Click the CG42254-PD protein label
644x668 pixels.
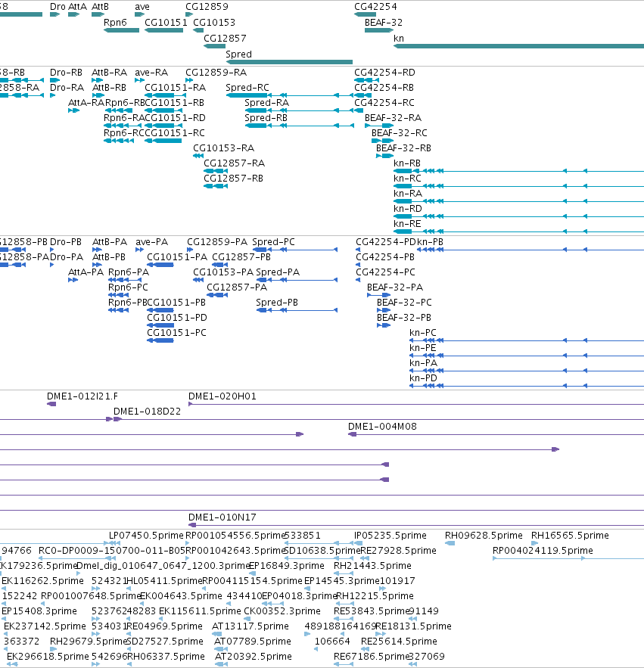pyautogui.click(x=386, y=242)
